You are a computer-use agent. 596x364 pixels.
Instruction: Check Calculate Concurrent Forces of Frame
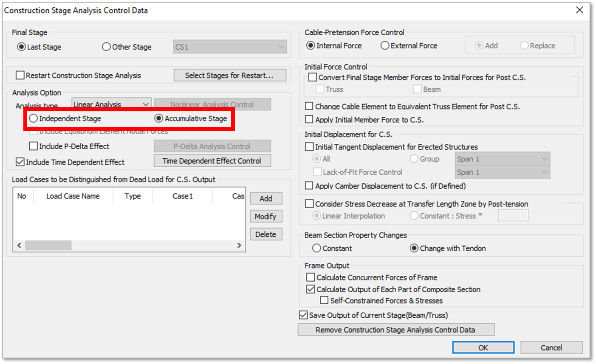point(311,277)
